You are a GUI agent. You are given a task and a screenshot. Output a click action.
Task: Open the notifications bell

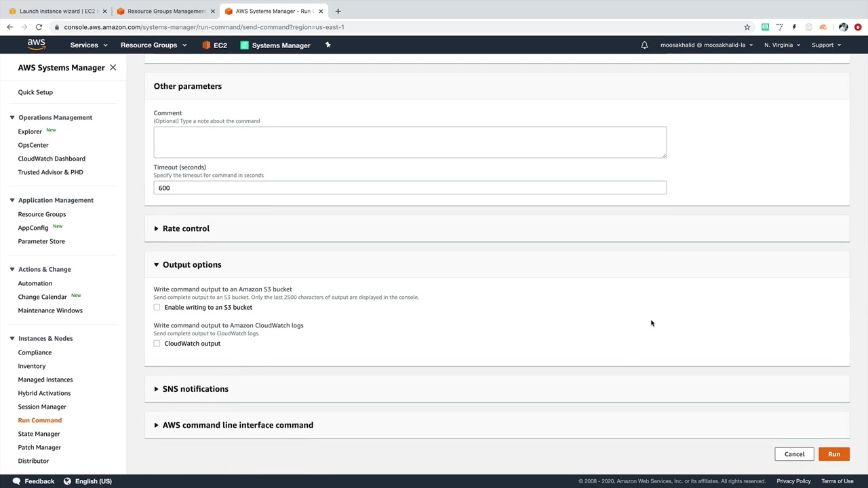tap(644, 45)
